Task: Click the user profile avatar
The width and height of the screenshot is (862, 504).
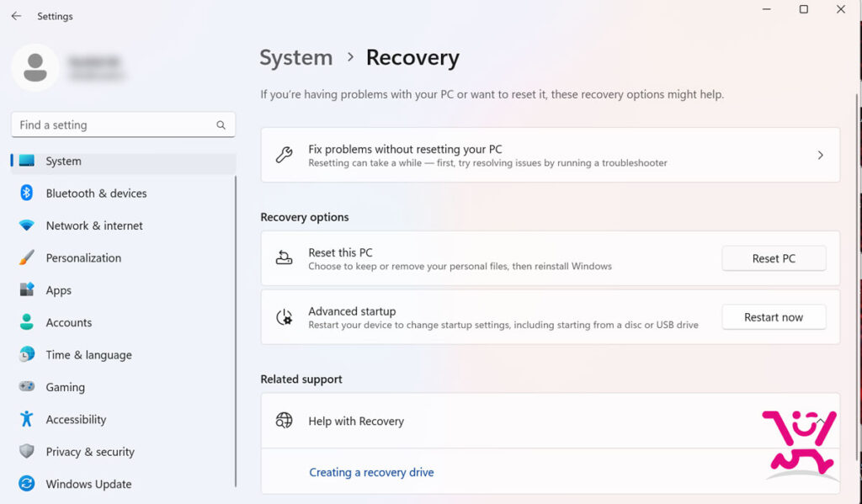Action: point(35,67)
